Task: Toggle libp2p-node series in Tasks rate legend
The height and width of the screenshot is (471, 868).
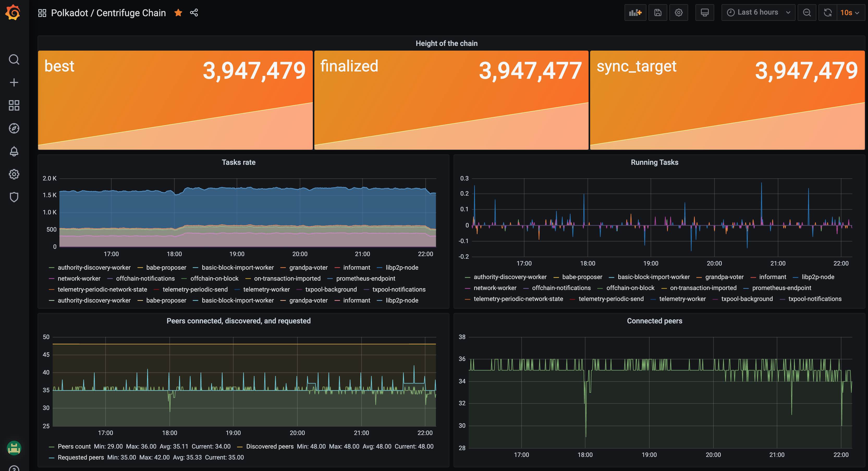Action: (x=402, y=268)
